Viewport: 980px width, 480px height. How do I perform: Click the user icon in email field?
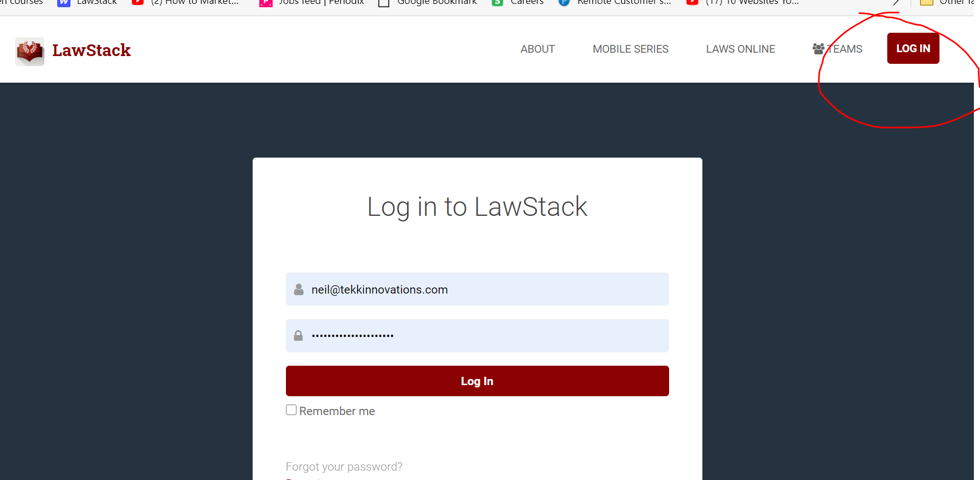(x=299, y=290)
